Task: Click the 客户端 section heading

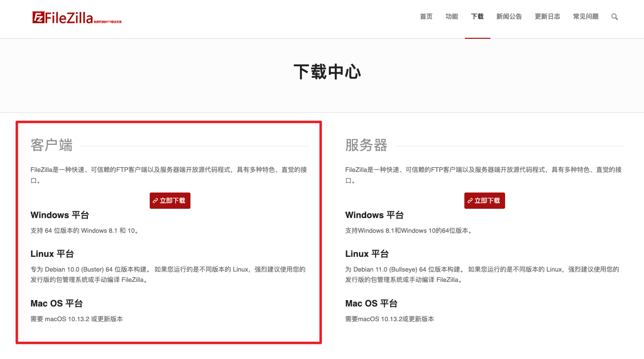Action: [x=51, y=145]
